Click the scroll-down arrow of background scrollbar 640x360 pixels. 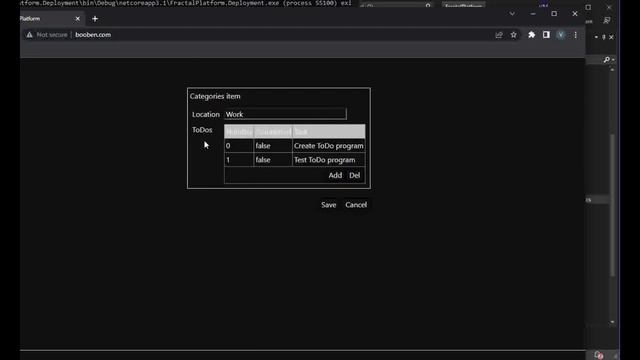612,322
